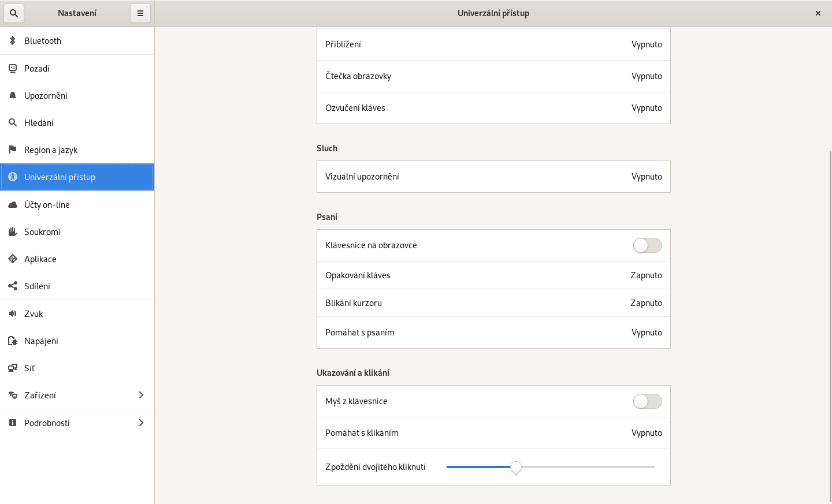
Task: Click the Zpoždění dvojitého kliknutí slider handle
Action: pos(516,468)
